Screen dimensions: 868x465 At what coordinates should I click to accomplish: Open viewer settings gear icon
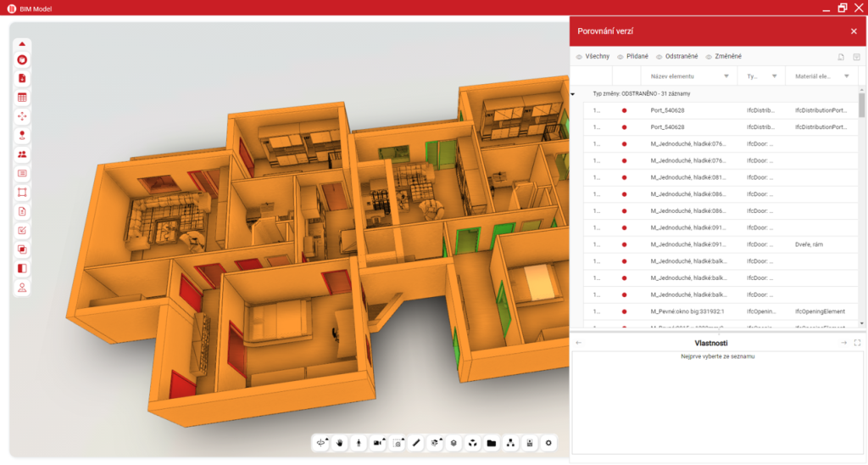click(x=548, y=442)
